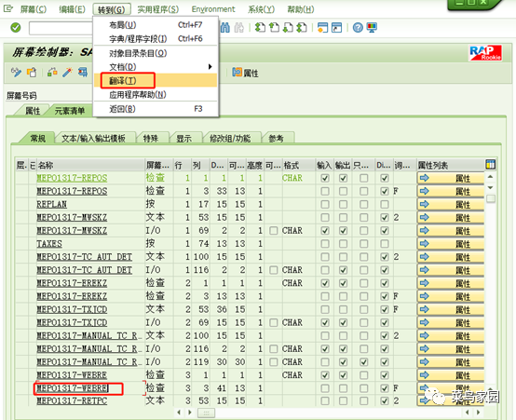Go to the first page icon

pyautogui.click(x=260, y=28)
